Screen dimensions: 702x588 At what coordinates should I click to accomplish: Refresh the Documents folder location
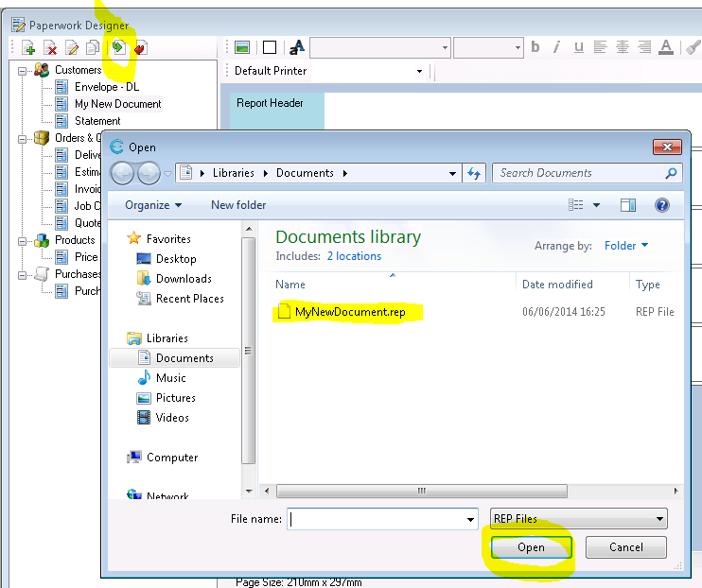pos(475,173)
